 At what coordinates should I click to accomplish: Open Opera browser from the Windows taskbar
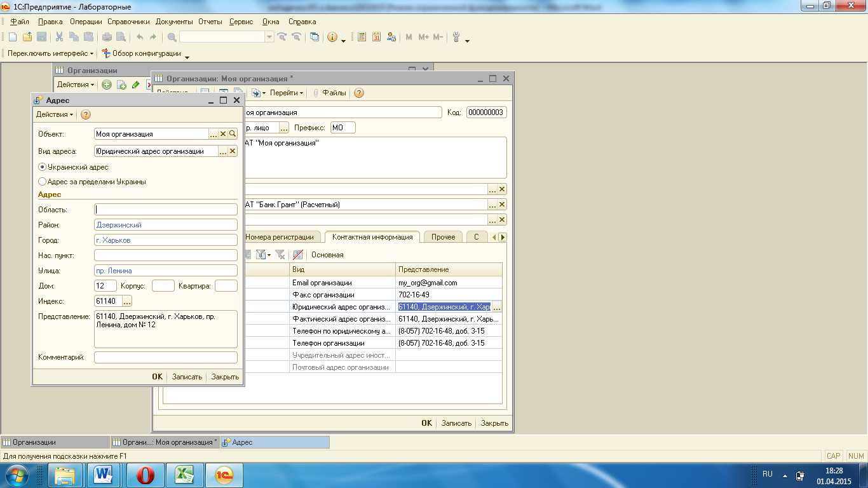(x=145, y=475)
